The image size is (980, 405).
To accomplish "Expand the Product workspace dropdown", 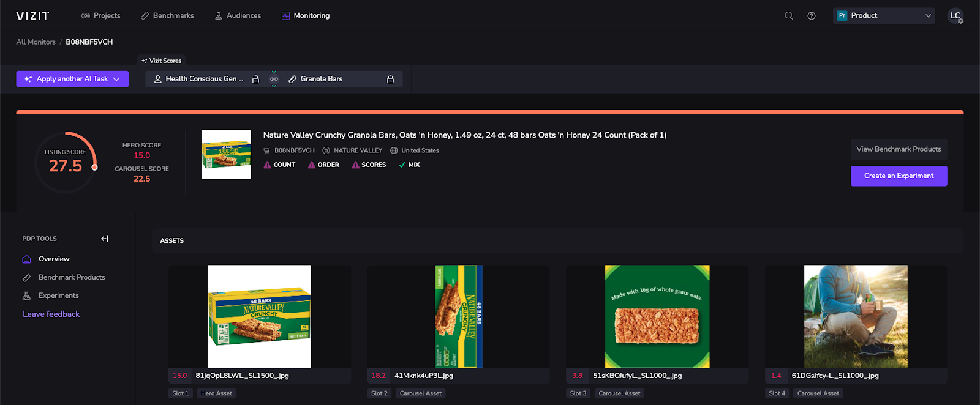I will click(884, 16).
